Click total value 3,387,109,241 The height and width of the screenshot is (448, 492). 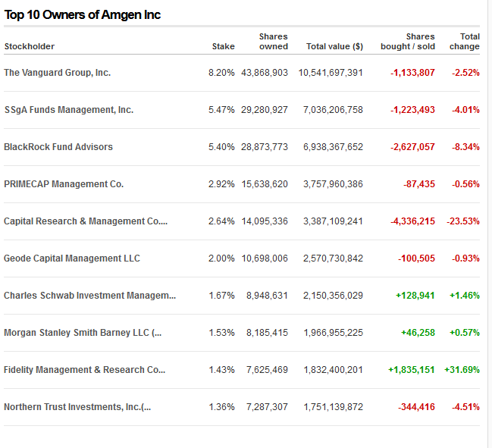click(333, 221)
